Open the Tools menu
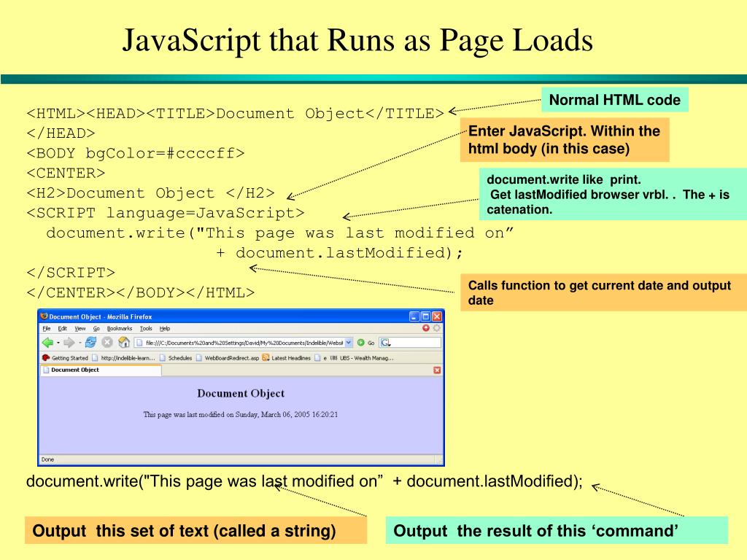Image resolution: width=747 pixels, height=560 pixels. click(x=146, y=329)
